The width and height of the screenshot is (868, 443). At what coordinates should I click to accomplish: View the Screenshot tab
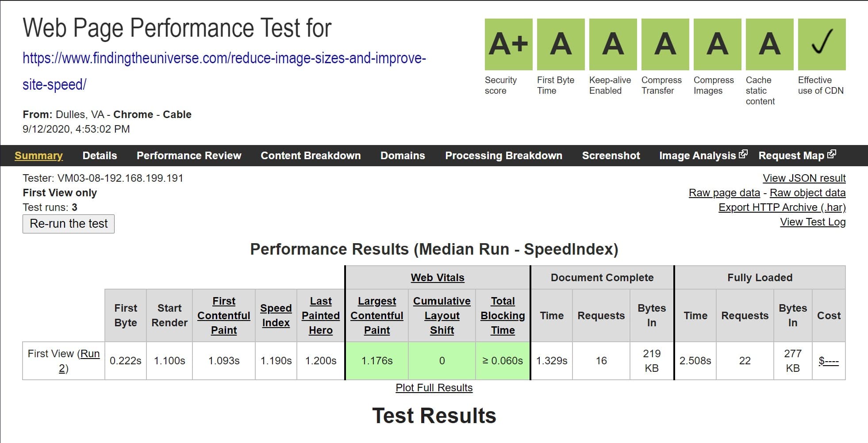611,155
